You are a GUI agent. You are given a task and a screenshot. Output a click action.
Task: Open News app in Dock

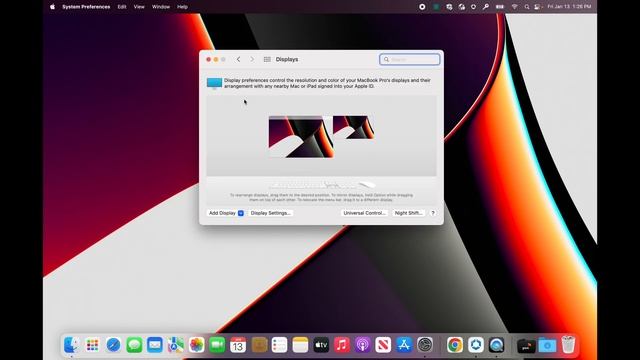[x=383, y=345]
